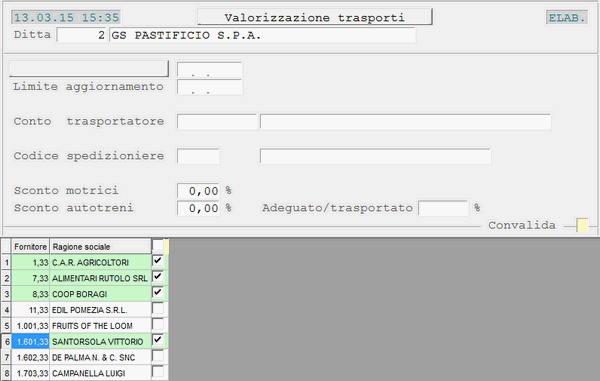
Task: Select the FRUITS OF THE LOOM name cell
Action: (100, 326)
